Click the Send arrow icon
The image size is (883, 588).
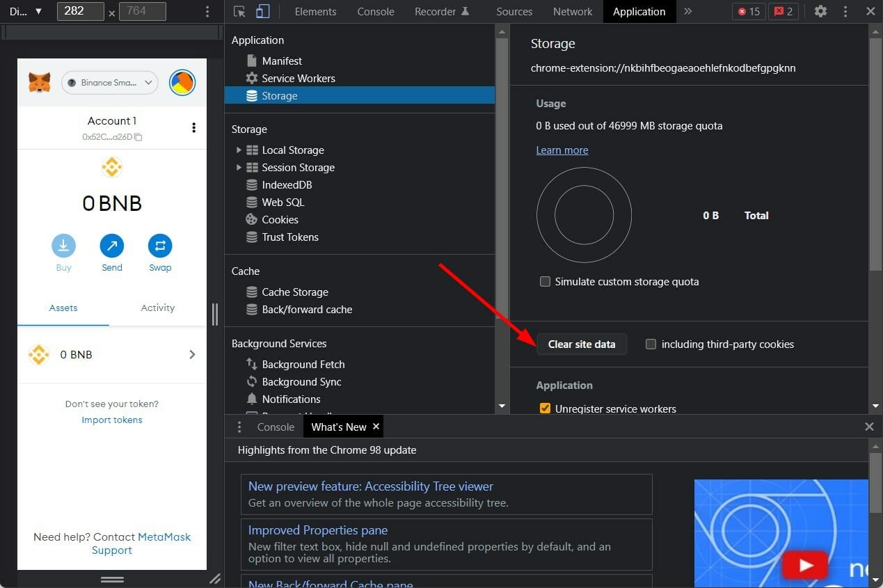point(111,246)
